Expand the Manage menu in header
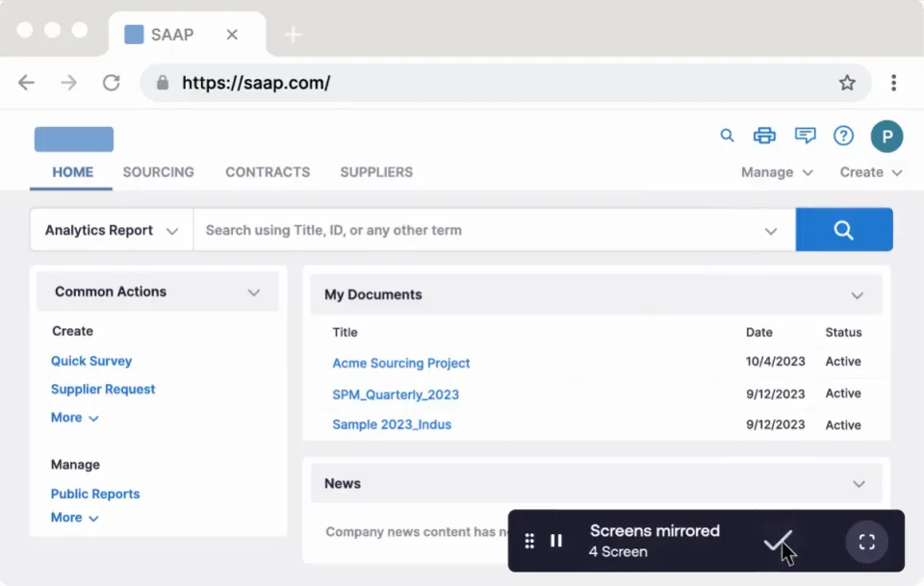The width and height of the screenshot is (924, 586). coord(777,172)
